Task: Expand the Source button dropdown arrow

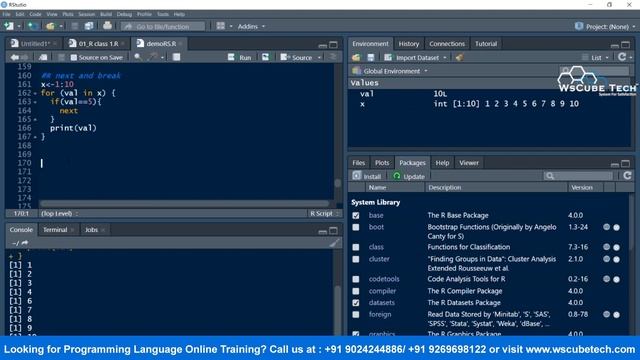Action: pyautogui.click(x=319, y=58)
